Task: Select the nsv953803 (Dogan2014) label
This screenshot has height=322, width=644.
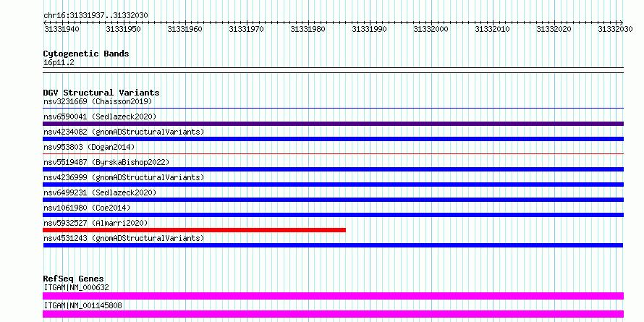Action: coord(89,147)
